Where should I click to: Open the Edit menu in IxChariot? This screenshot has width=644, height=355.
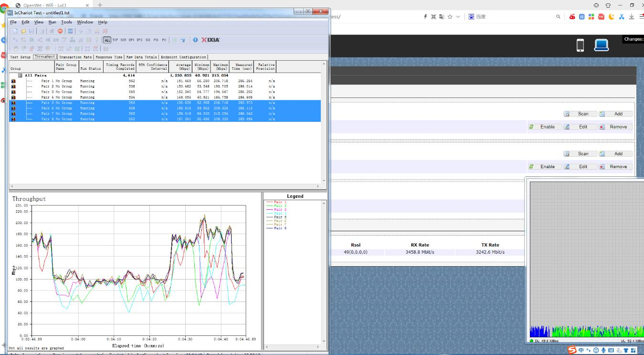pos(25,22)
